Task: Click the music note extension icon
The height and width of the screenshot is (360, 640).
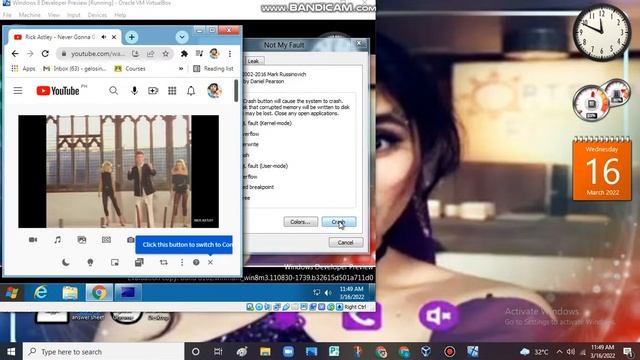Action: click(58, 240)
